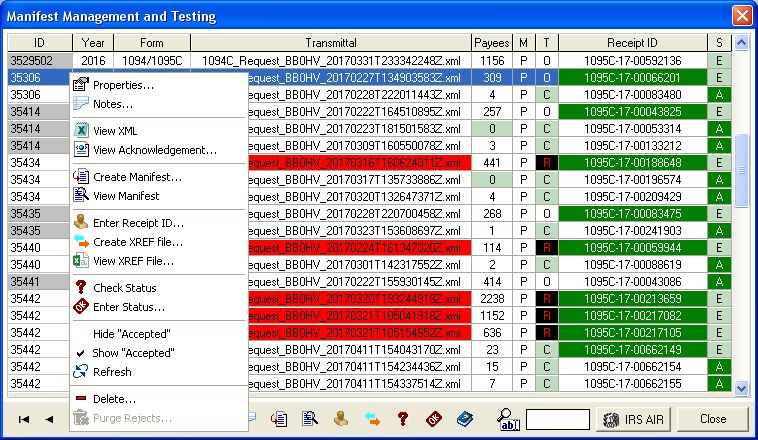Select the green receipt cell 1095C-17-00188648
Viewport: 758px width, 440px height.
click(632, 163)
